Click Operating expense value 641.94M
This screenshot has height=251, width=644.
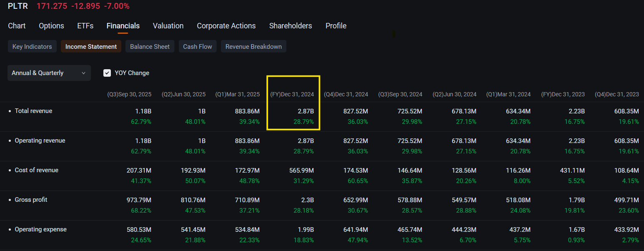point(356,229)
